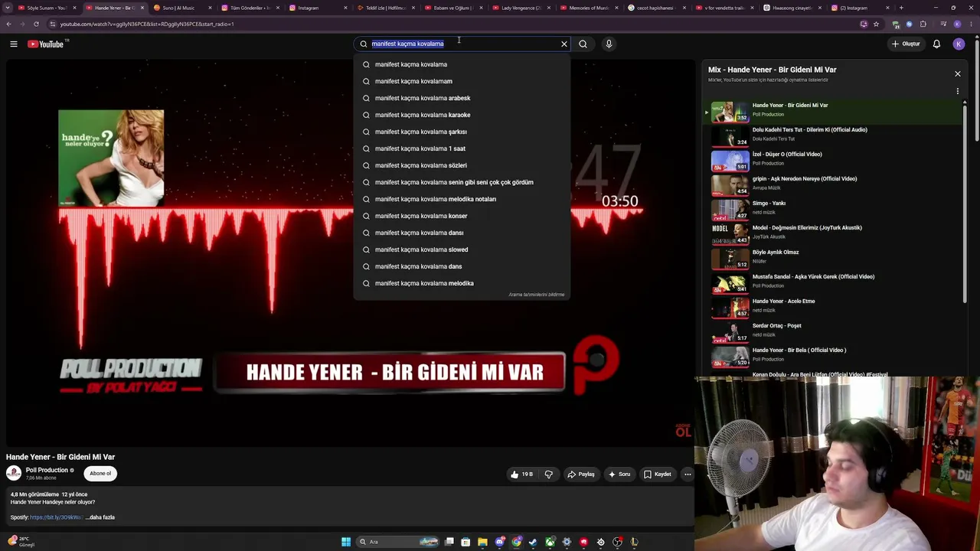Start voice search with microphone icon

[x=609, y=44]
